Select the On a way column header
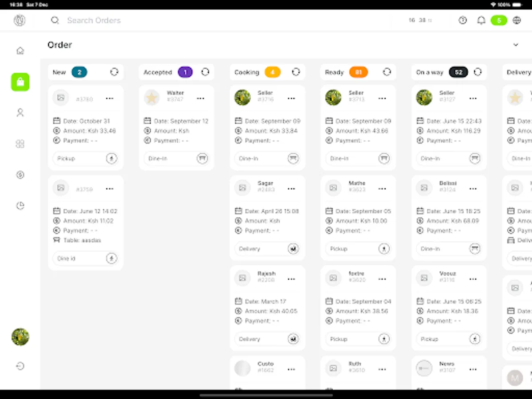 429,72
